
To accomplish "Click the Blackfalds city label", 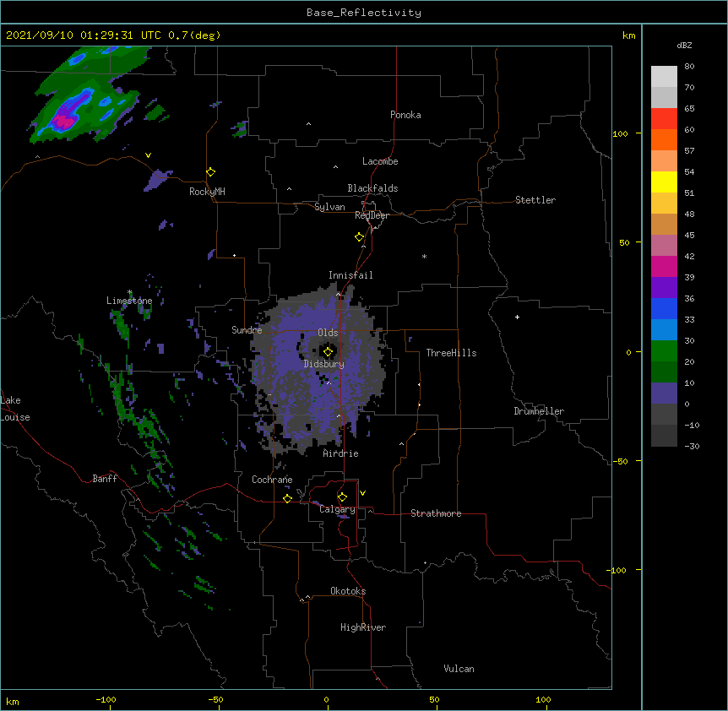I will (x=372, y=188).
